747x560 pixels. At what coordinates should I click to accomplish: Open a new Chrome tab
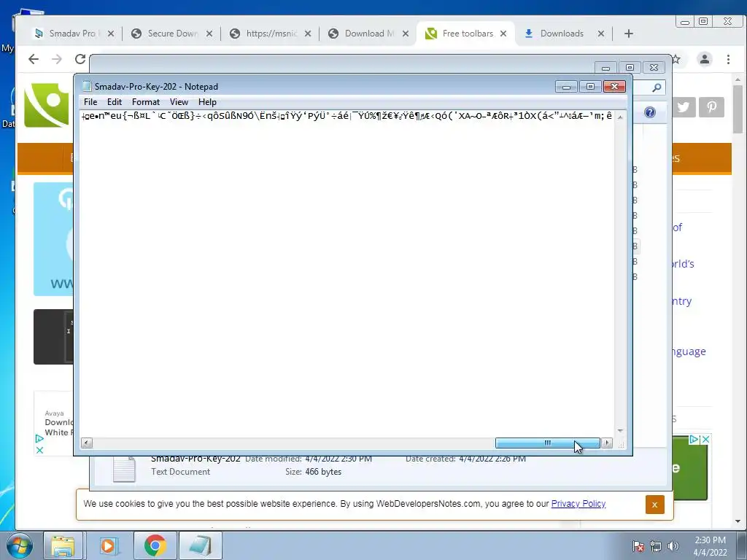(x=629, y=34)
